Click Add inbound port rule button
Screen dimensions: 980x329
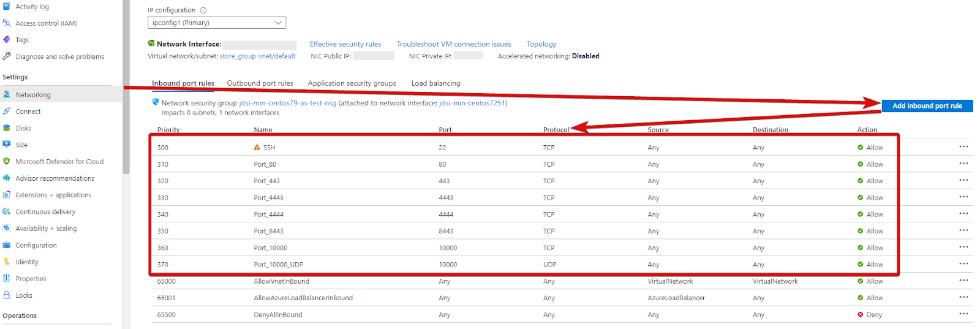click(x=927, y=106)
